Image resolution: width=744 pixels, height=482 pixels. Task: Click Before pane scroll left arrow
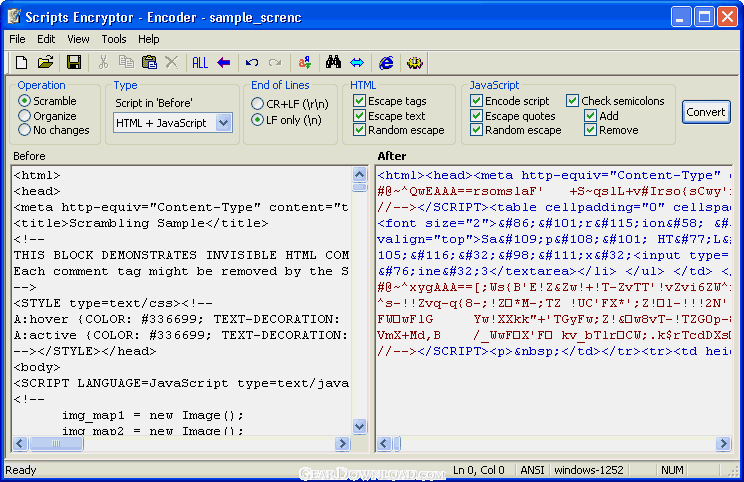pos(20,444)
